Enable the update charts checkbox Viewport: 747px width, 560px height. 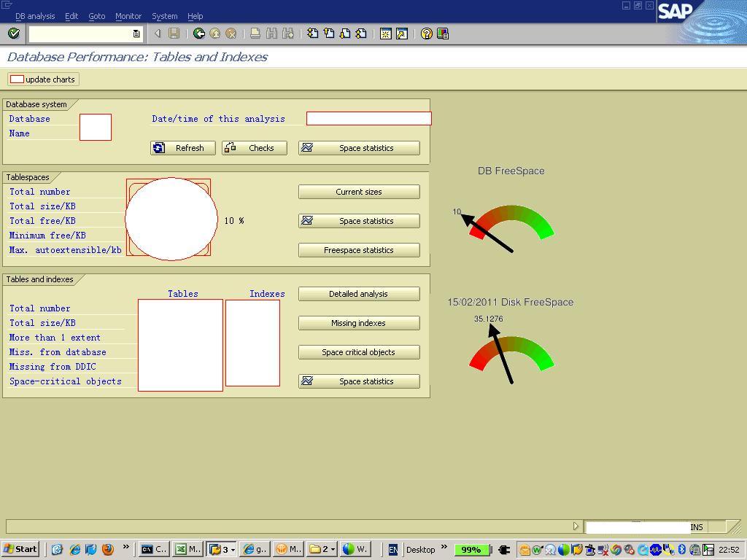pyautogui.click(x=18, y=79)
